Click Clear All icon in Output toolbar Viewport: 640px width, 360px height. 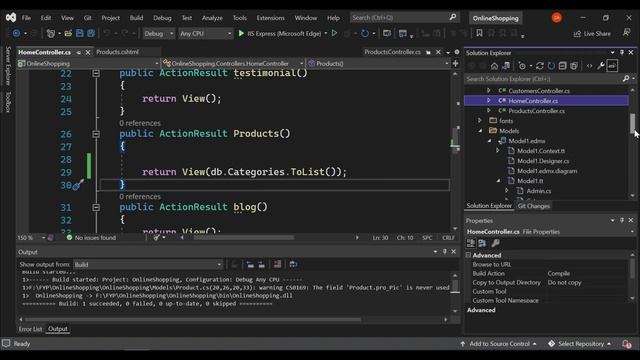(x=278, y=264)
